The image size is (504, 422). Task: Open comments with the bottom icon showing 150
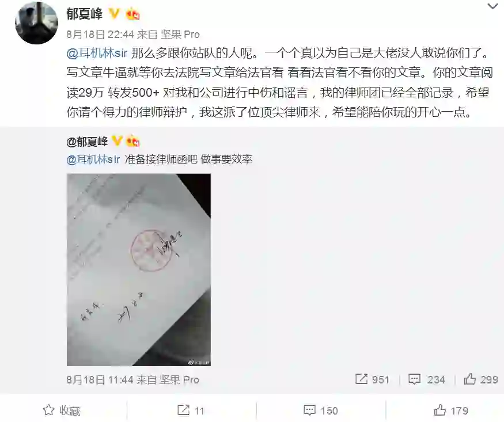[321, 410]
